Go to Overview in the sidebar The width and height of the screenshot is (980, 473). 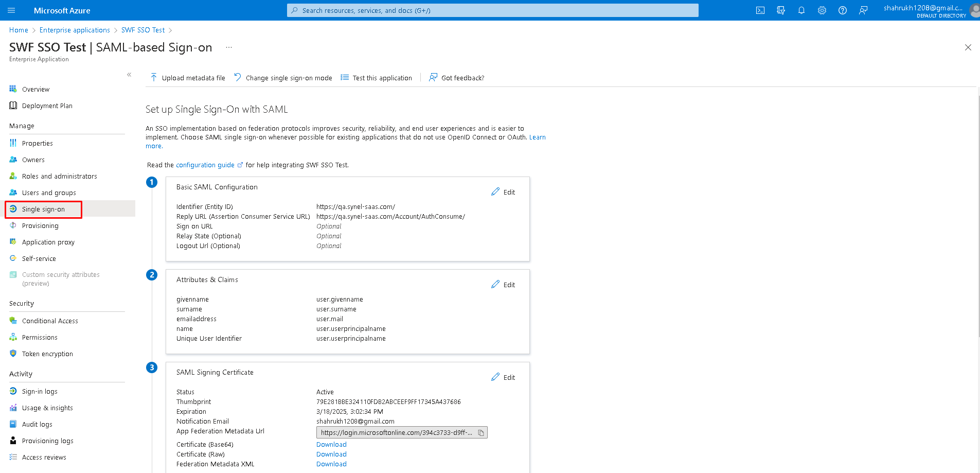coord(35,89)
